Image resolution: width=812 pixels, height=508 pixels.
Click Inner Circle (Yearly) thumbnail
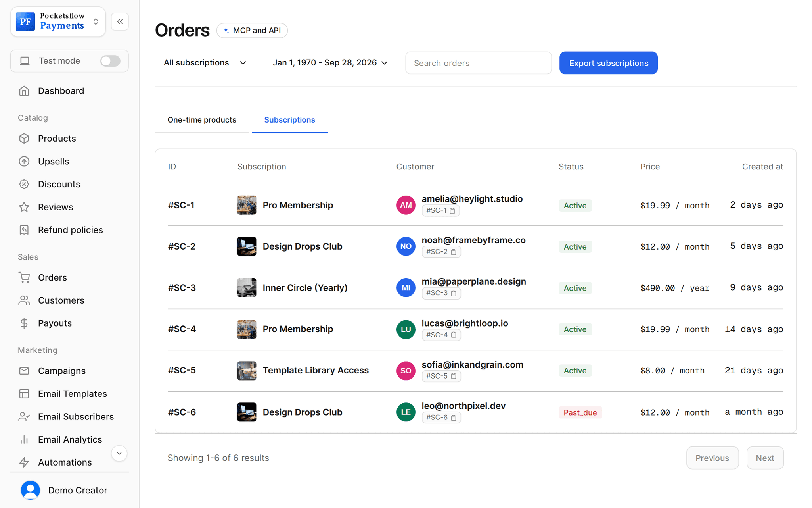click(247, 288)
